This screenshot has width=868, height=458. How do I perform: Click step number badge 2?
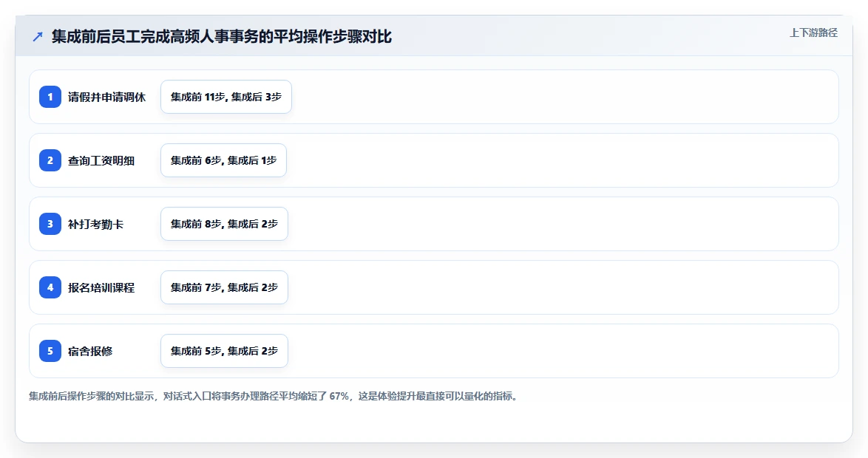point(50,160)
